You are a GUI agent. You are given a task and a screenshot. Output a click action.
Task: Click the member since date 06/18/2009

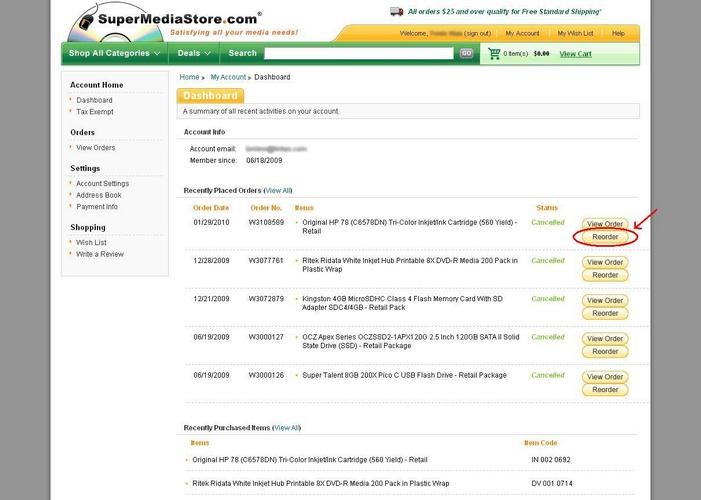(x=264, y=161)
